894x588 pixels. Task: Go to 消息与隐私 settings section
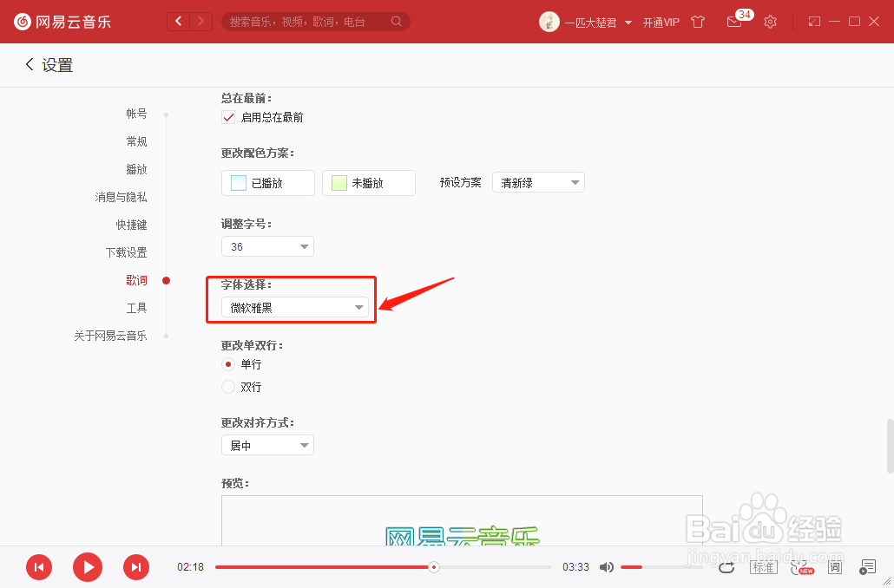click(121, 197)
